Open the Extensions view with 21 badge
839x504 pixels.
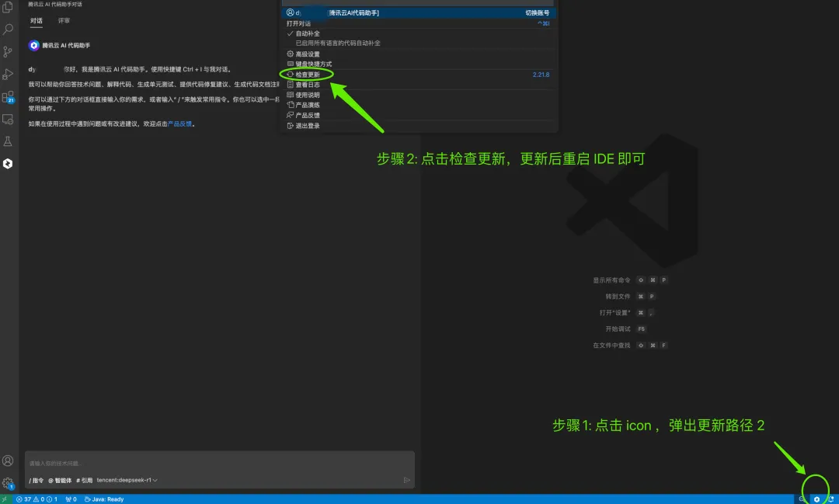tap(8, 97)
